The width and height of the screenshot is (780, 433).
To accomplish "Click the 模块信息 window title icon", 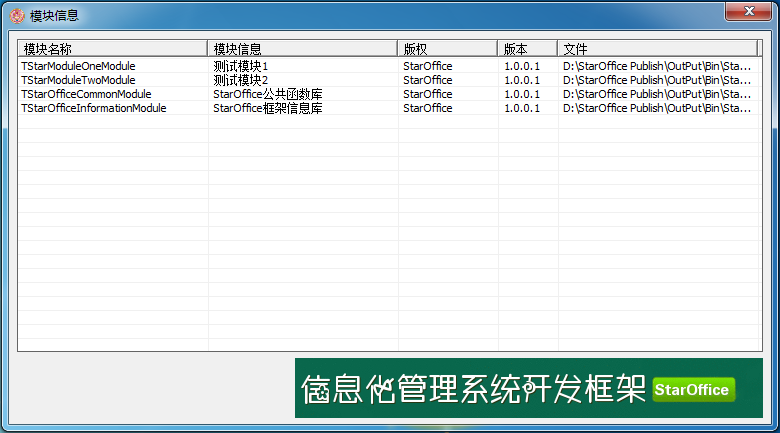I will (x=17, y=16).
